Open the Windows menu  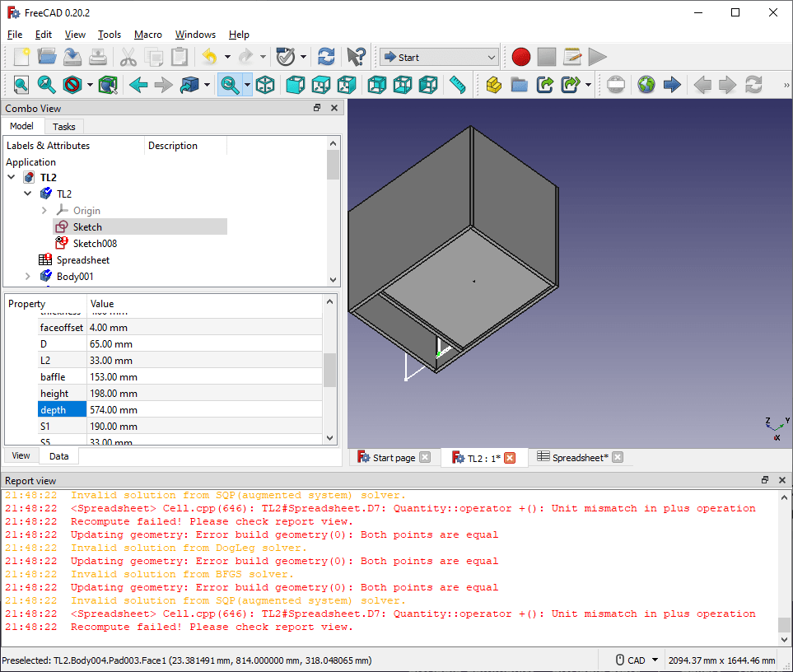[195, 35]
